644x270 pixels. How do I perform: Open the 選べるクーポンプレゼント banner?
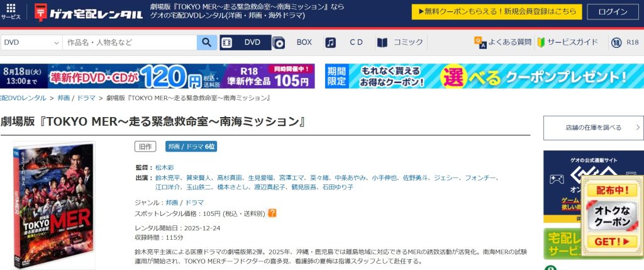[x=484, y=76]
